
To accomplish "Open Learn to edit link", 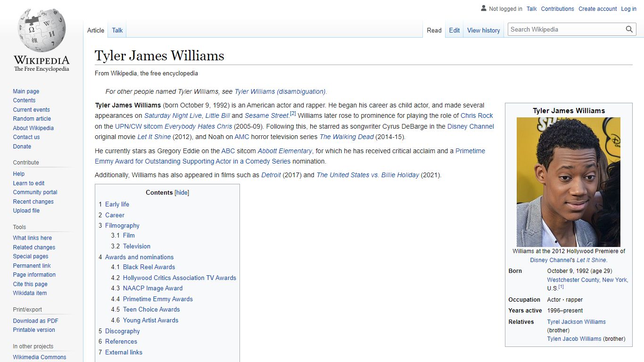I will point(29,183).
